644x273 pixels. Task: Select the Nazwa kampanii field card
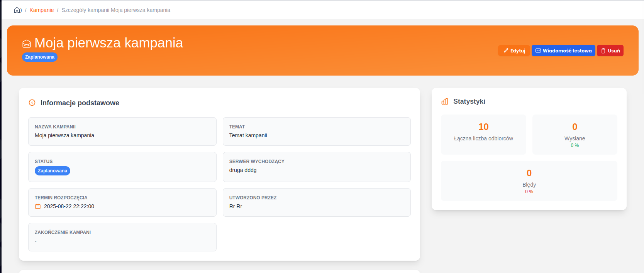click(x=122, y=131)
